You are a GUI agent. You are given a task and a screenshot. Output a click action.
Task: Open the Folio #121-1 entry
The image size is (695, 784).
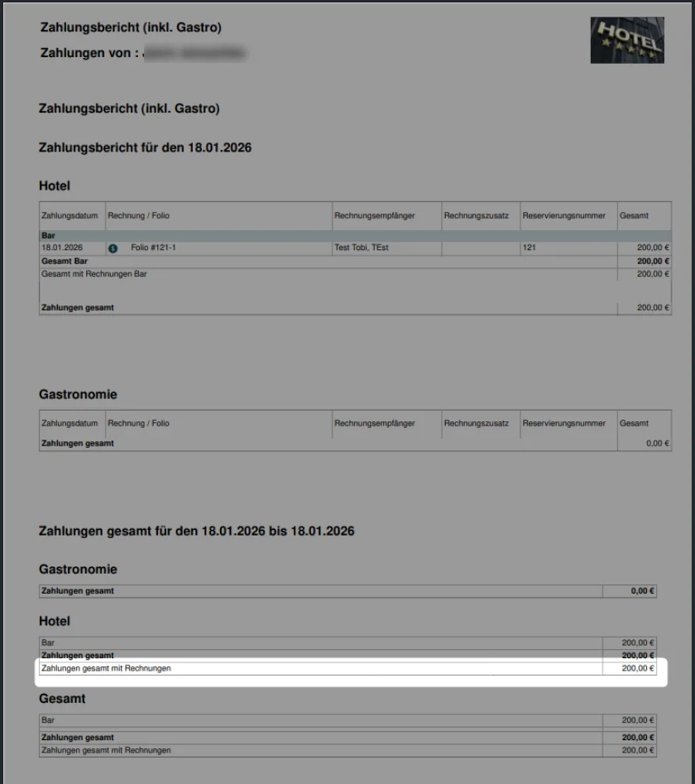[x=153, y=248]
